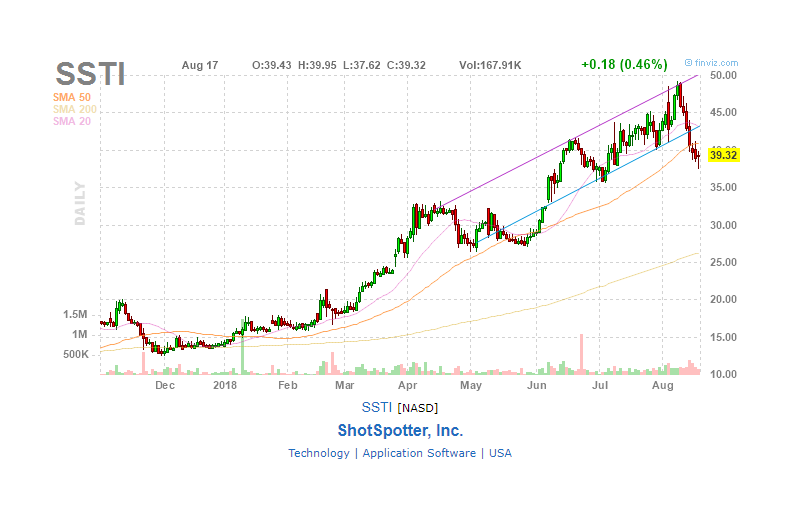Click the Aug 17 date label
791x513 pixels.
(200, 65)
